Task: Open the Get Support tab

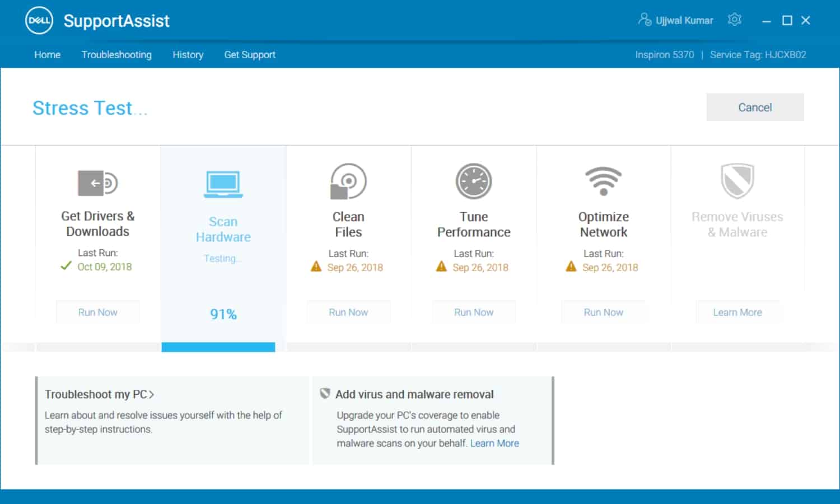Action: click(x=250, y=55)
